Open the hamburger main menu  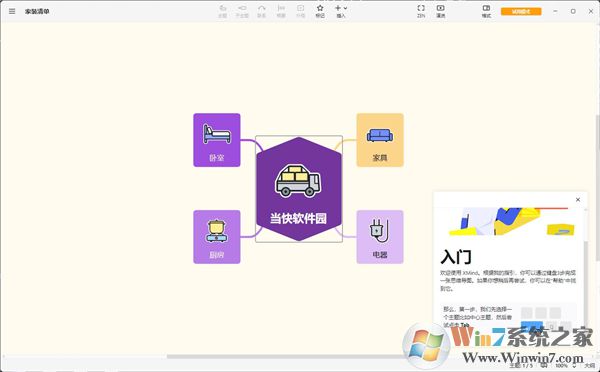tap(12, 11)
